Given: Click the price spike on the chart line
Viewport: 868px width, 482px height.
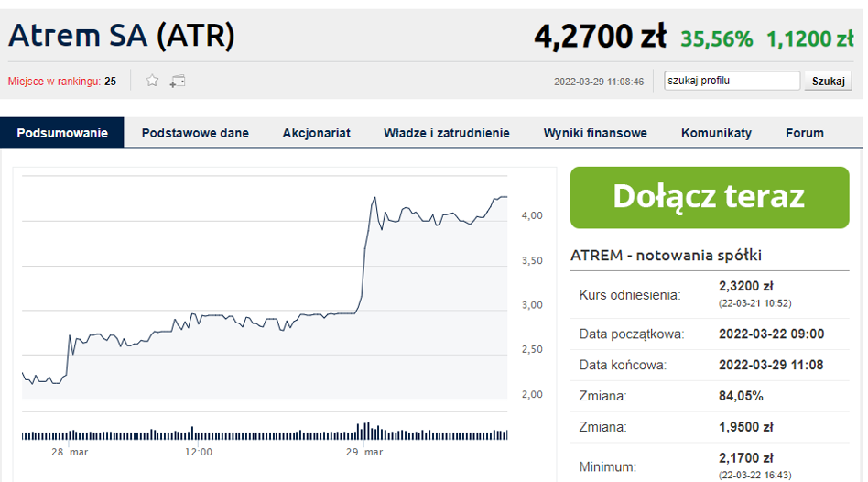Looking at the screenshot, I should 374,198.
